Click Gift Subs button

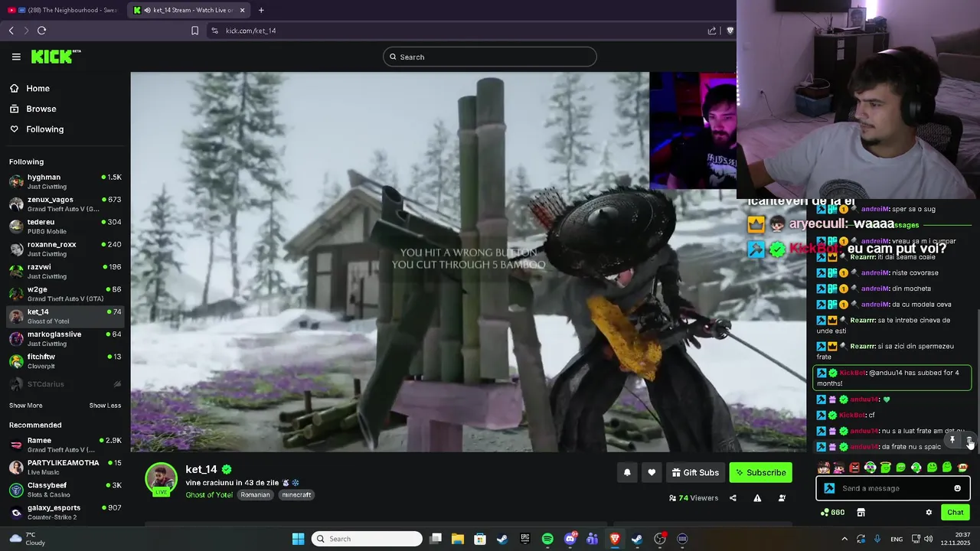pos(695,473)
